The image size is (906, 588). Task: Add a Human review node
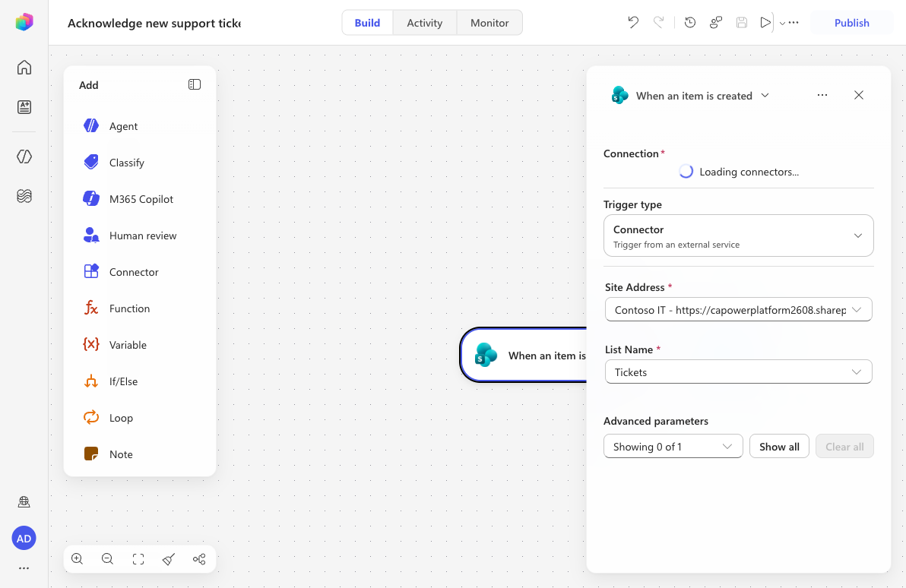tap(140, 236)
